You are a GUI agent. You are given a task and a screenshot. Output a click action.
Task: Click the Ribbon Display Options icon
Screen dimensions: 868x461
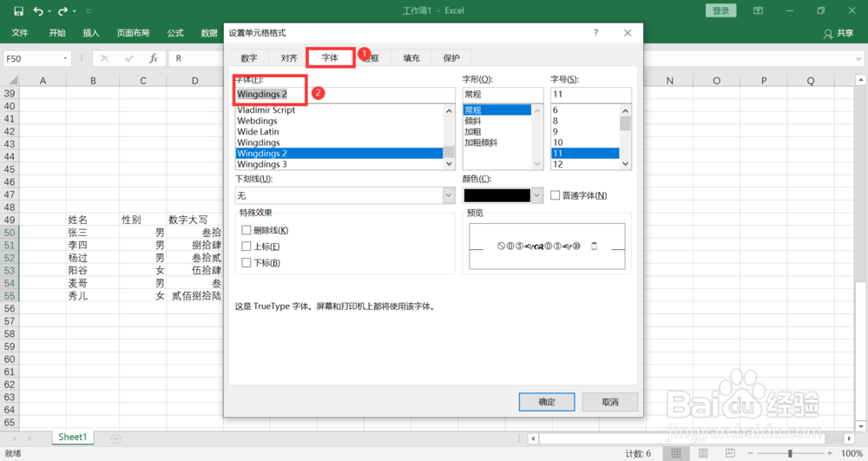[758, 10]
